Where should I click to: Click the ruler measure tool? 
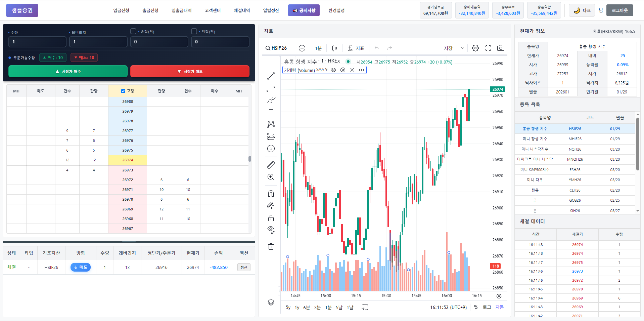271,165
